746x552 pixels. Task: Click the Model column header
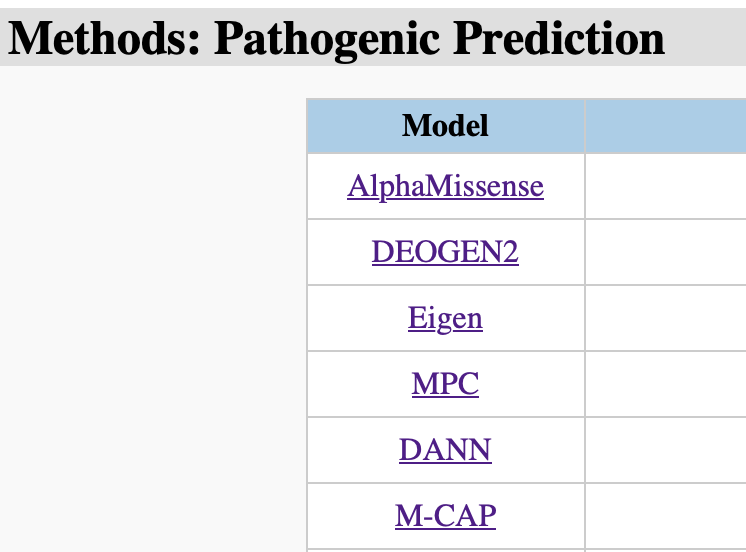445,125
